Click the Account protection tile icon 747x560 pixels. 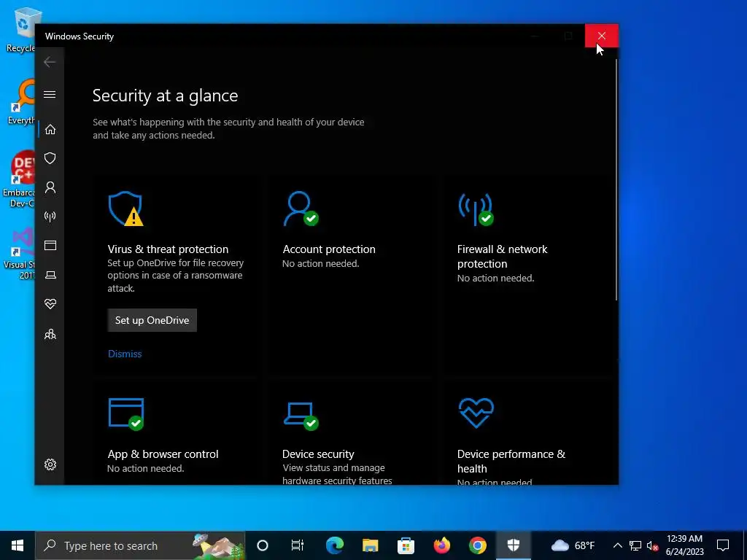click(x=301, y=209)
